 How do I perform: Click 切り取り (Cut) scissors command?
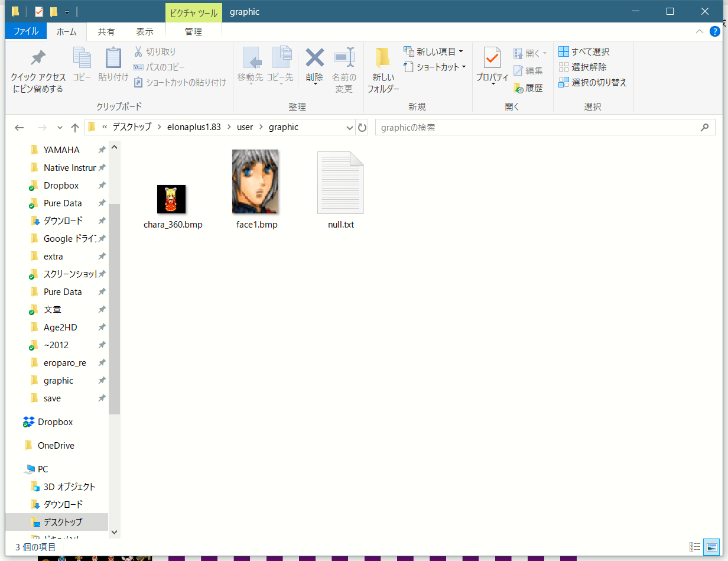pyautogui.click(x=155, y=51)
